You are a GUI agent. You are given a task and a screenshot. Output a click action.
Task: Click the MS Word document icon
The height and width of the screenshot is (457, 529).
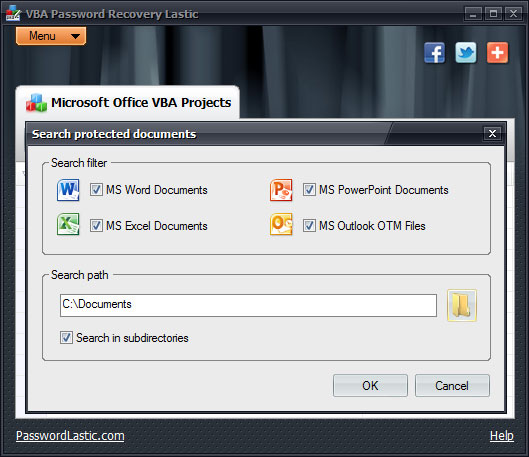pos(68,190)
